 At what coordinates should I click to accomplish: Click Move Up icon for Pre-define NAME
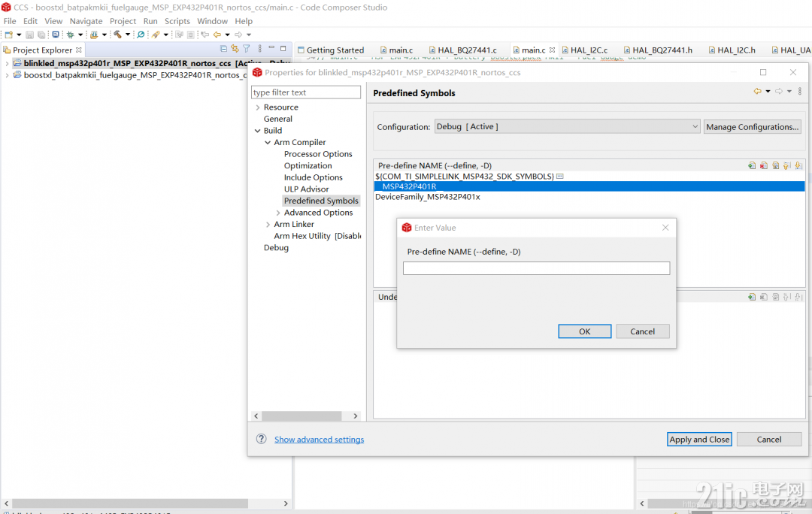(x=787, y=165)
